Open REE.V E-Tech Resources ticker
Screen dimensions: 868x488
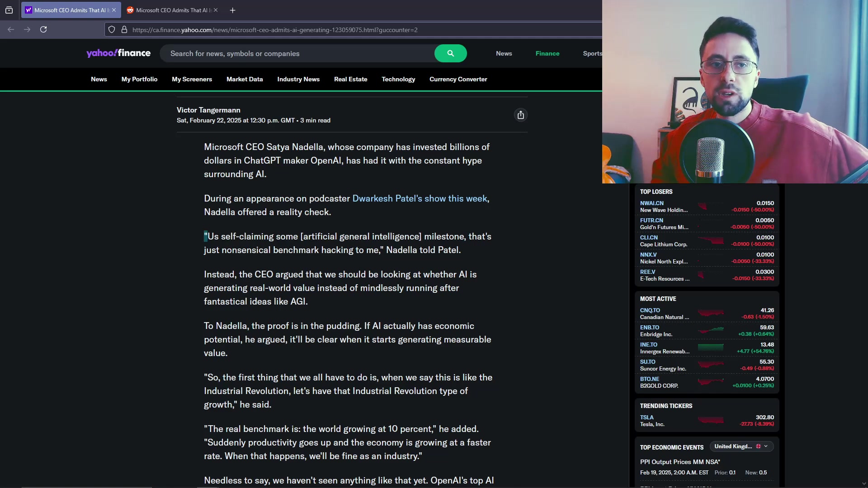647,272
